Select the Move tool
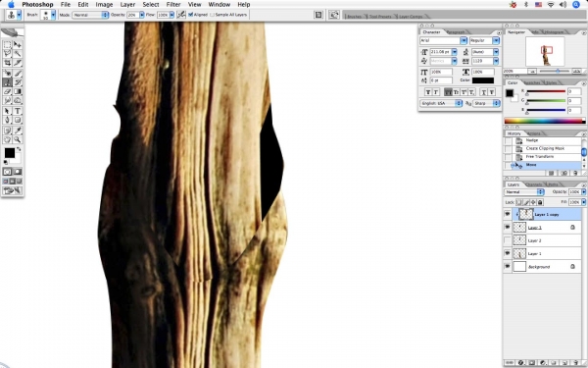588x368 pixels. (x=18, y=45)
